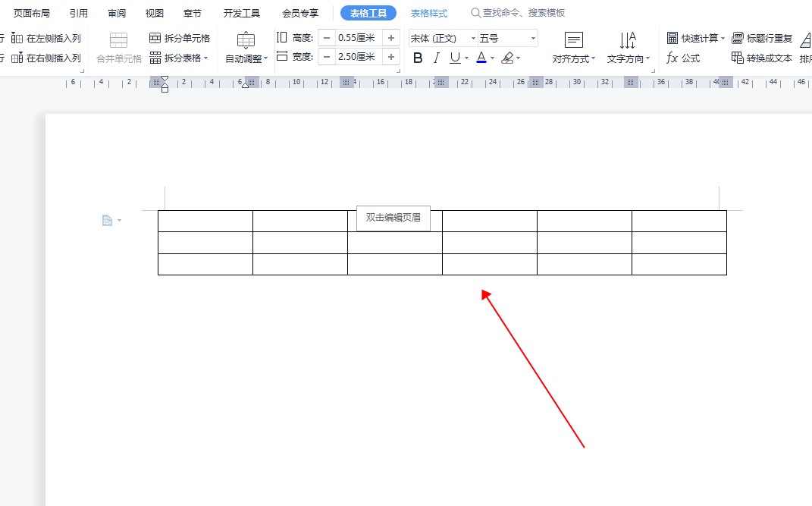Click the 拆分单元格 split cells icon
This screenshot has height=506, width=812.
[155, 38]
